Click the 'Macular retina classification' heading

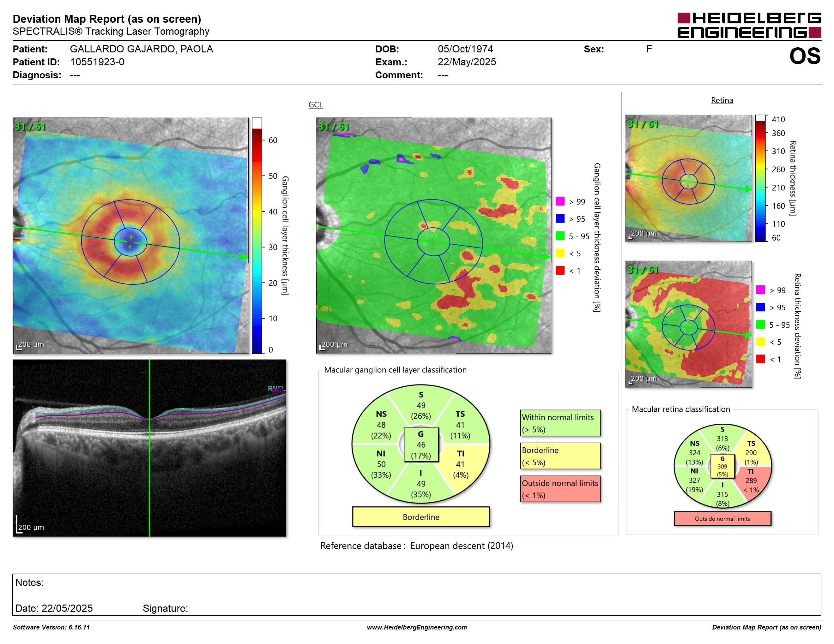pos(681,409)
